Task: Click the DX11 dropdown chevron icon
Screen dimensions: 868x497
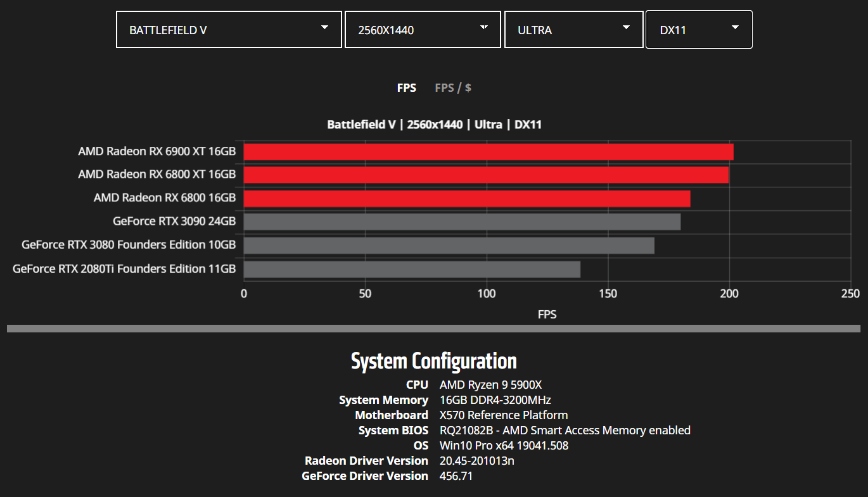Action: pyautogui.click(x=735, y=28)
